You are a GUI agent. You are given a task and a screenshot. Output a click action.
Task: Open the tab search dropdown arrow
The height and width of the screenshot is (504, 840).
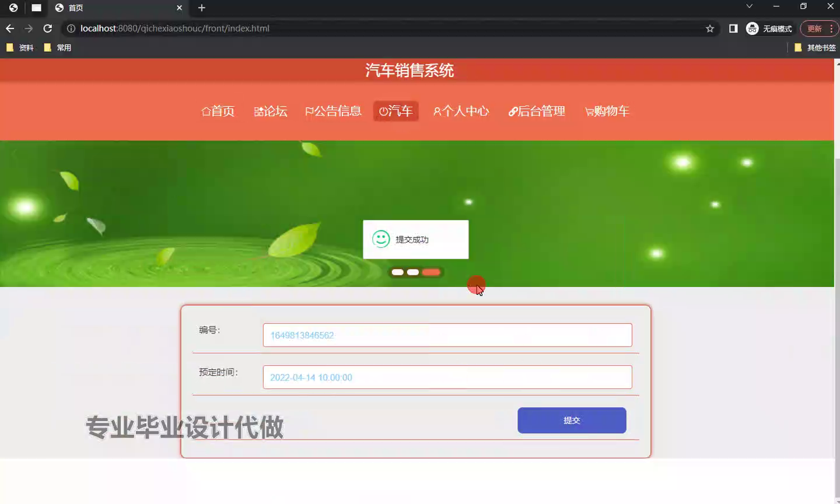coord(750,6)
